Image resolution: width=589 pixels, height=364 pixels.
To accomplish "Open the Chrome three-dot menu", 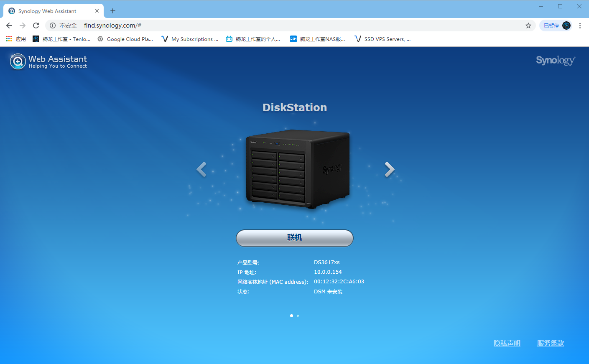I will tap(580, 25).
